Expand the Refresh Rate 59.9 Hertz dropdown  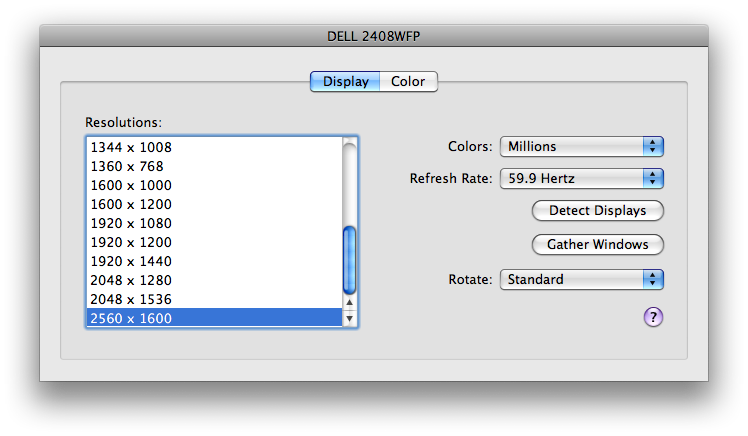tap(582, 178)
